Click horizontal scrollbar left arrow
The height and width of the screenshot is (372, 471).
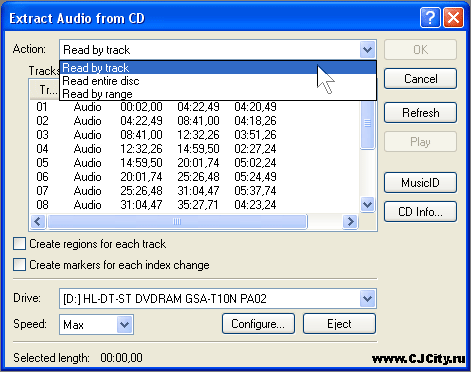coord(38,221)
